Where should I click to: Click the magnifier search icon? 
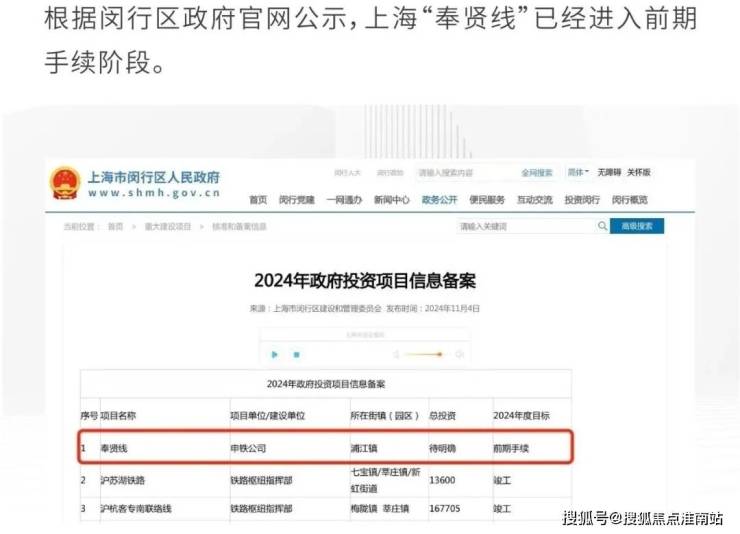tap(602, 227)
